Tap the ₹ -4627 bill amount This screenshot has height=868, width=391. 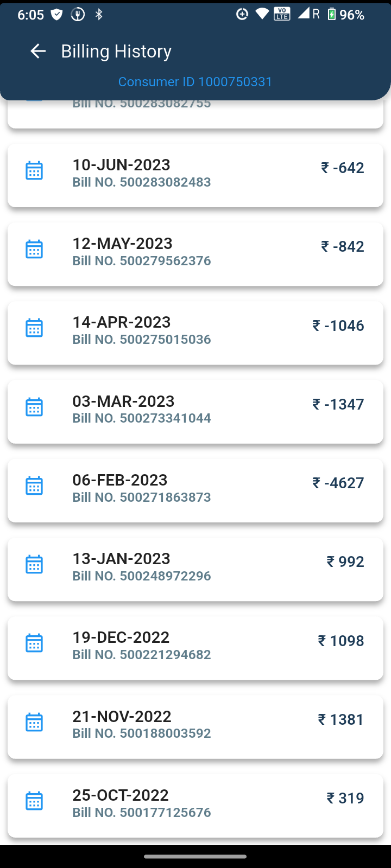(338, 483)
